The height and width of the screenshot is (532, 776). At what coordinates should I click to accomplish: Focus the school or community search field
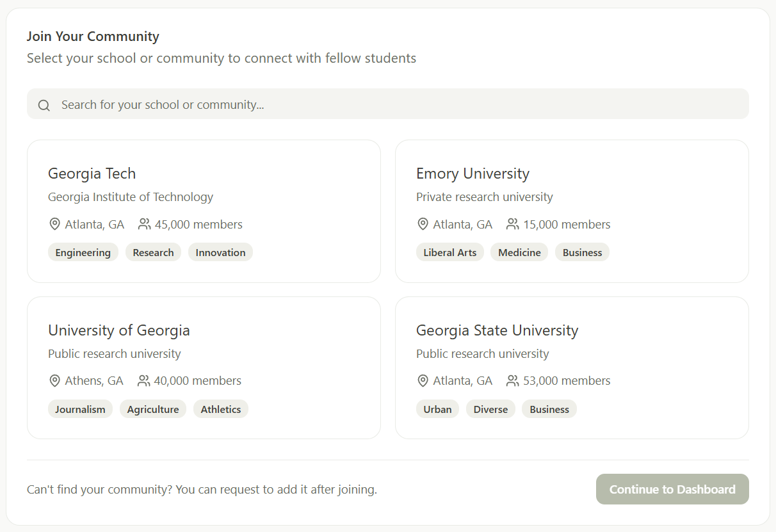point(397,104)
